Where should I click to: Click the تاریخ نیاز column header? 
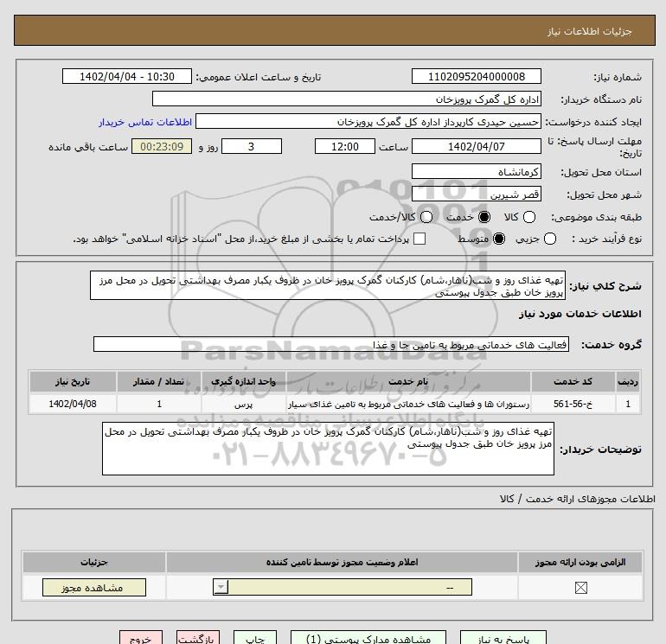73,381
